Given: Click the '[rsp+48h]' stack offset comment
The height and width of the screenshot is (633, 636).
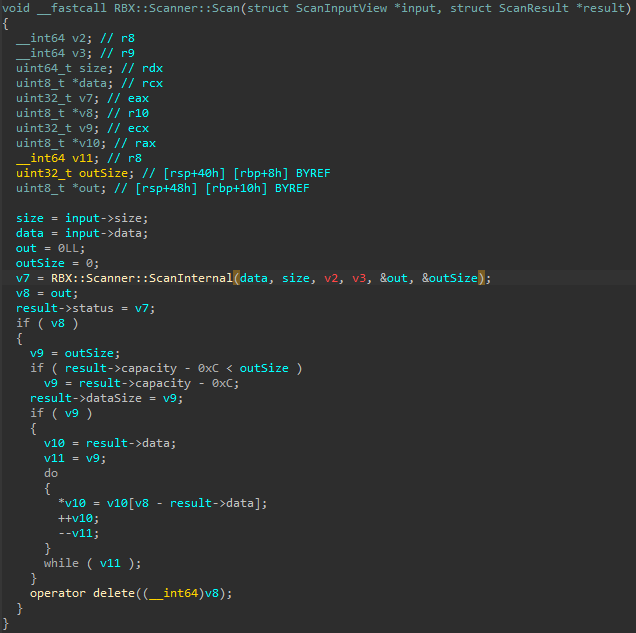Looking at the screenshot, I should (166, 188).
